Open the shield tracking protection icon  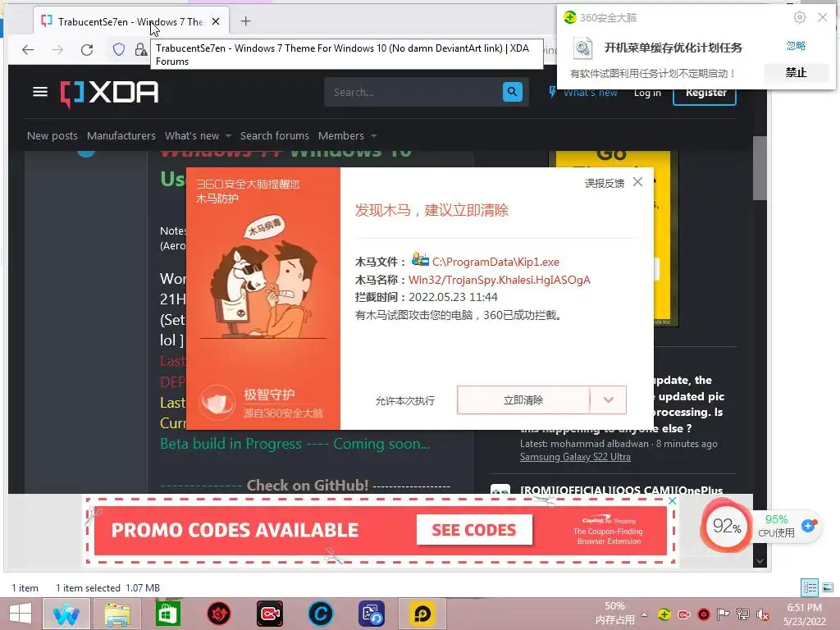tap(119, 50)
